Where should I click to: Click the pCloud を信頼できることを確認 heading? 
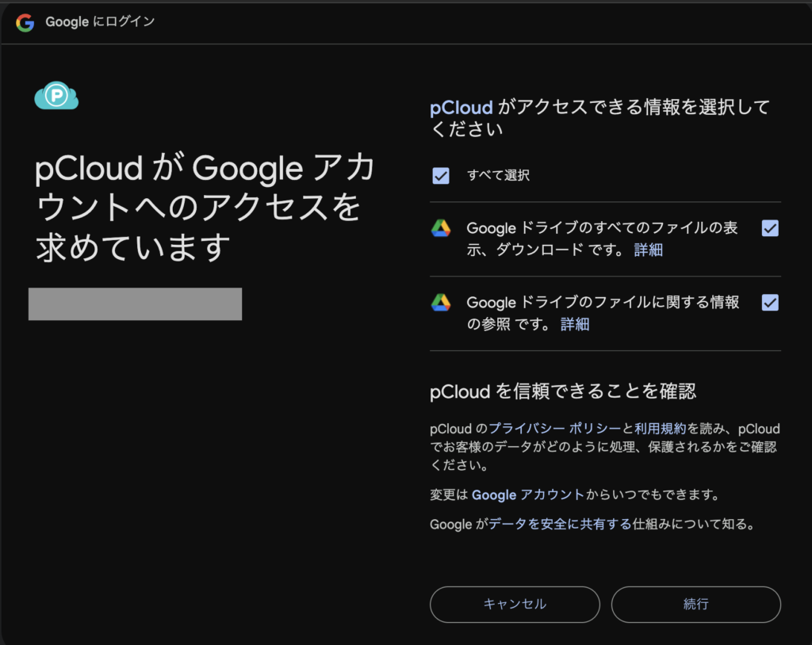point(562,391)
